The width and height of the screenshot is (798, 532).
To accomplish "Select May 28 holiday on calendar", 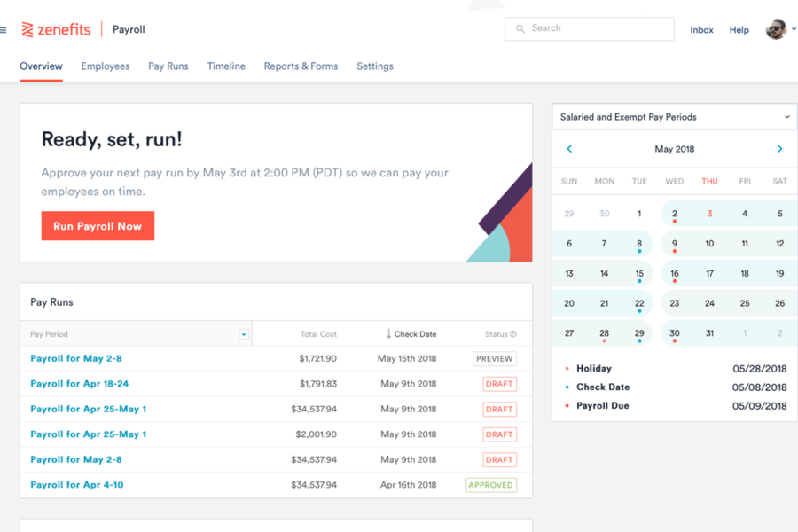I will point(604,332).
